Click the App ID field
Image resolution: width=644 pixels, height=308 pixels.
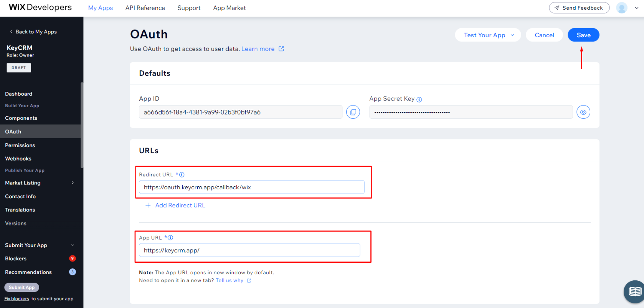click(x=241, y=112)
